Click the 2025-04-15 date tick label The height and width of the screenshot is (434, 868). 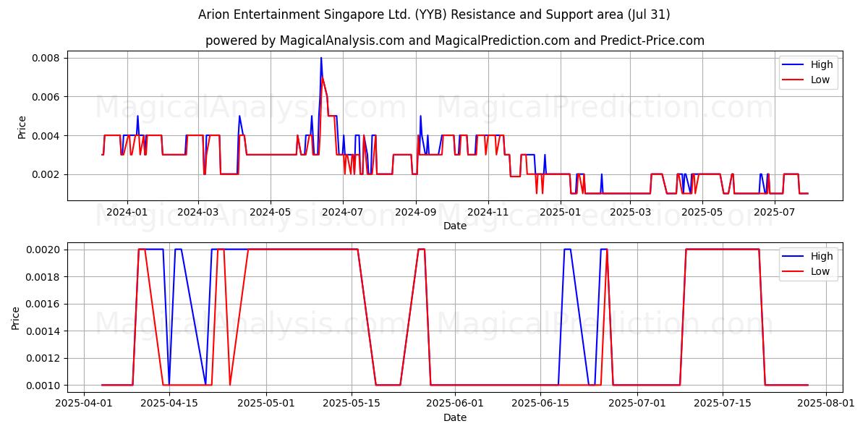coord(169,404)
